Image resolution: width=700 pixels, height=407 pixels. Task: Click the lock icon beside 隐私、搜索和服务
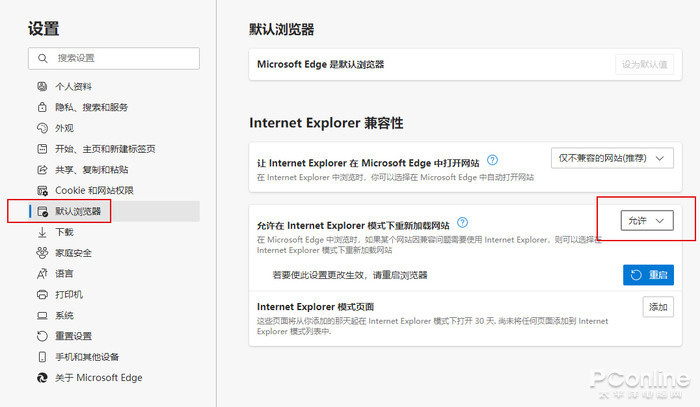pyautogui.click(x=42, y=107)
